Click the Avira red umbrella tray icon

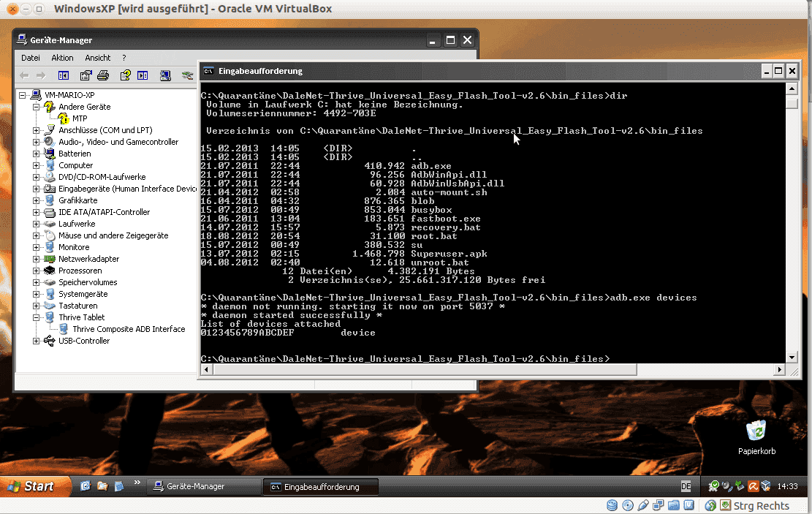753,486
